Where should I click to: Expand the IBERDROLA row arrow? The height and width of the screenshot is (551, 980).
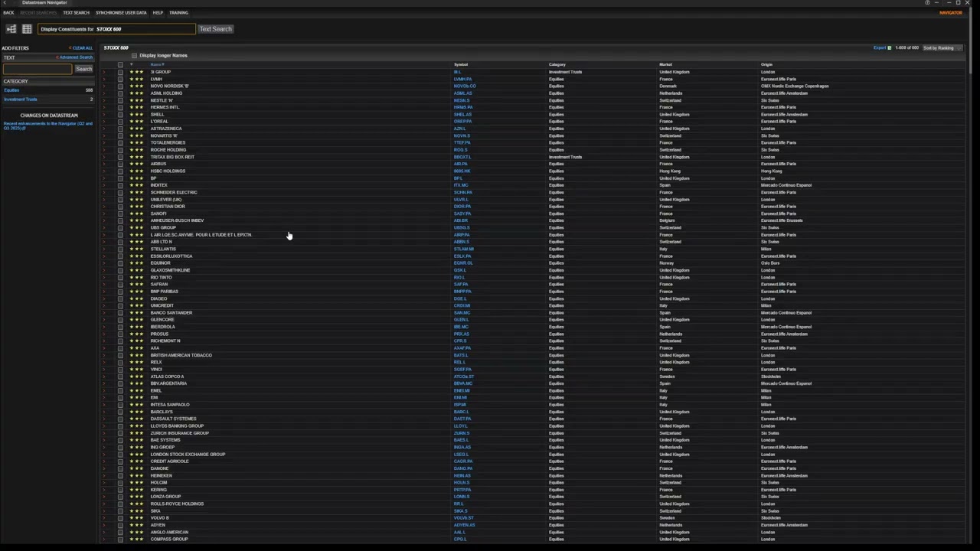tap(104, 327)
